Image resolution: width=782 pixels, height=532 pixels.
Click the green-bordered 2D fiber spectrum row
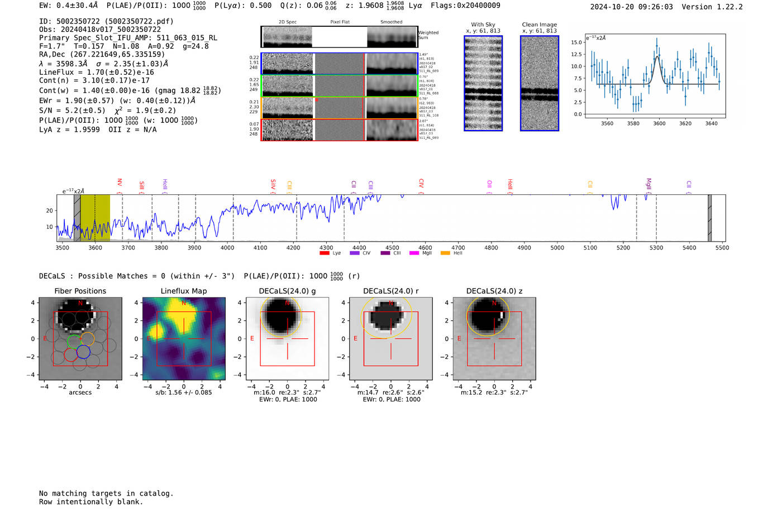coord(339,86)
